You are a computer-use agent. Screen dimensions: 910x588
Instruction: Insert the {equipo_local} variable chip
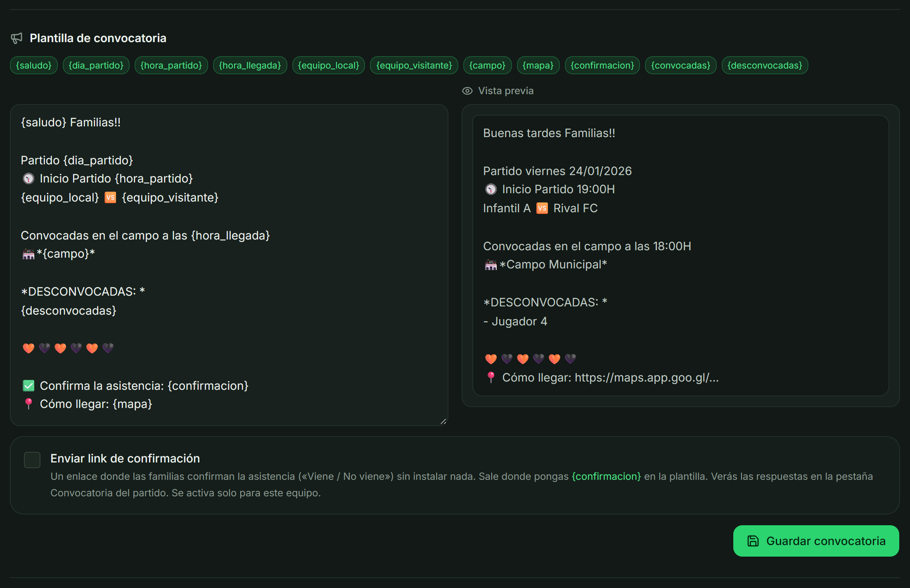pyautogui.click(x=329, y=65)
